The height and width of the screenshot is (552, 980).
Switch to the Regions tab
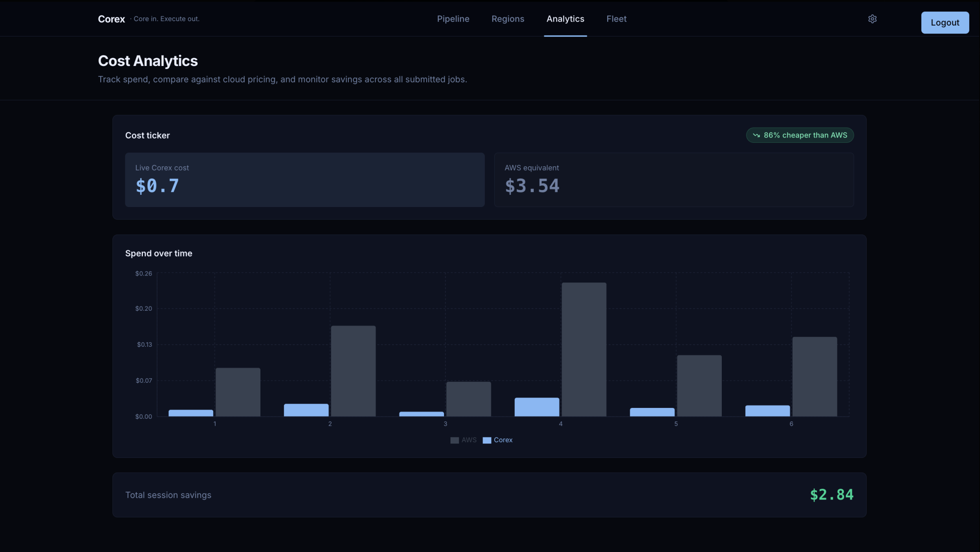(508, 19)
